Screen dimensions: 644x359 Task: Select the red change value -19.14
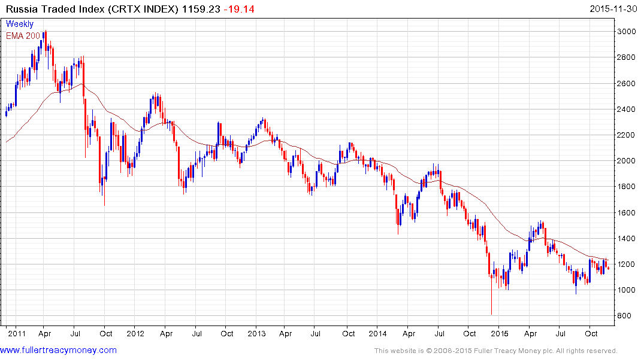coord(239,9)
